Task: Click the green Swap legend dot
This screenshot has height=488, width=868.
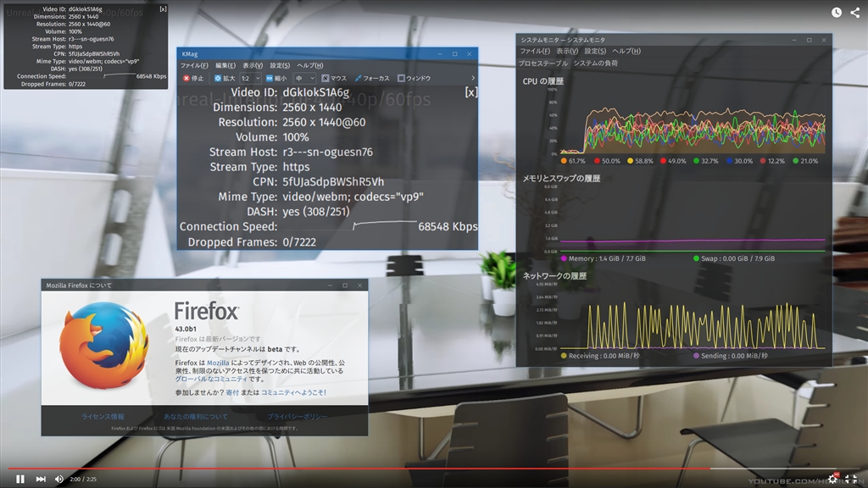Action: coord(696,258)
